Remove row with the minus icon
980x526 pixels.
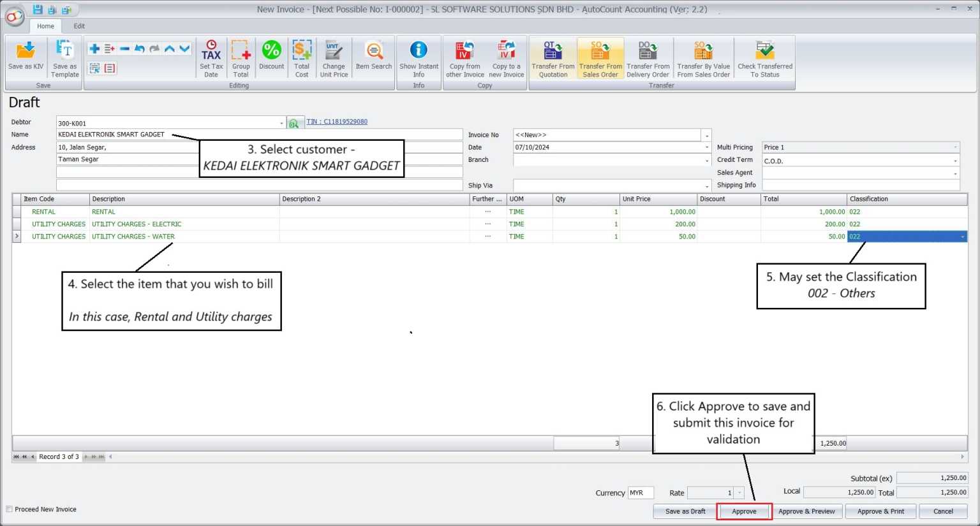pos(124,48)
